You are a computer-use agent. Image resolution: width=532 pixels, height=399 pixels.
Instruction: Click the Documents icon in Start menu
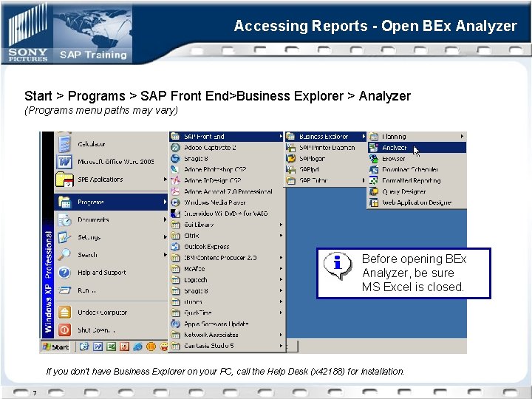click(x=64, y=220)
